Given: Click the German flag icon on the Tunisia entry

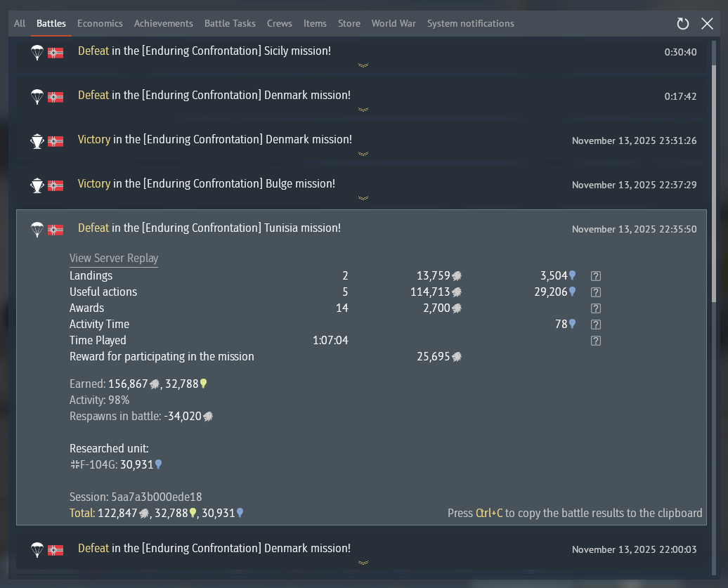Looking at the screenshot, I should click(56, 229).
